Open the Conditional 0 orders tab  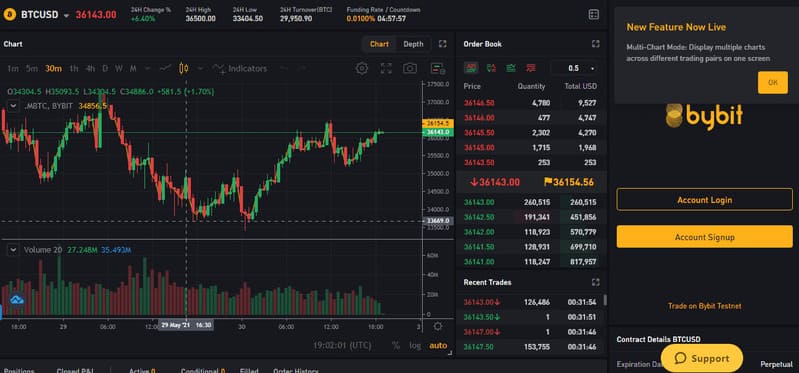pyautogui.click(x=203, y=370)
